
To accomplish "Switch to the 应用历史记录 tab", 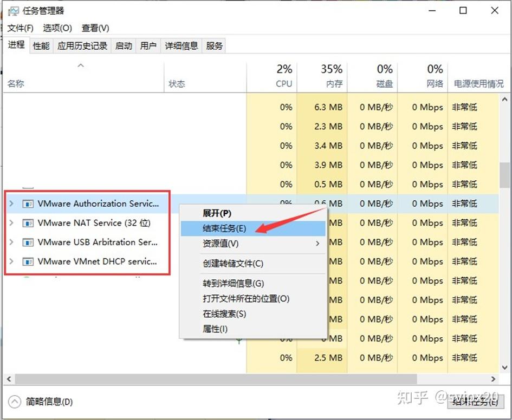I will click(x=82, y=45).
